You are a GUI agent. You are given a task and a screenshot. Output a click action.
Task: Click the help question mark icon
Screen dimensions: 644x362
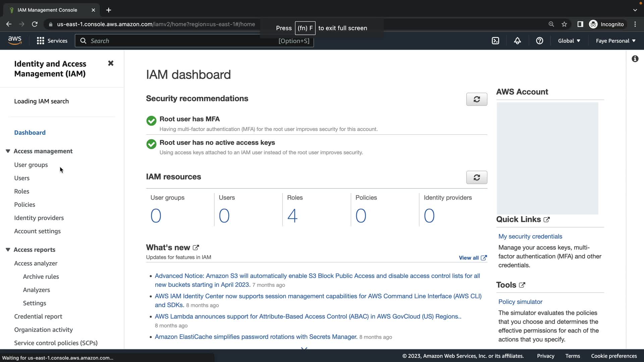pyautogui.click(x=539, y=41)
